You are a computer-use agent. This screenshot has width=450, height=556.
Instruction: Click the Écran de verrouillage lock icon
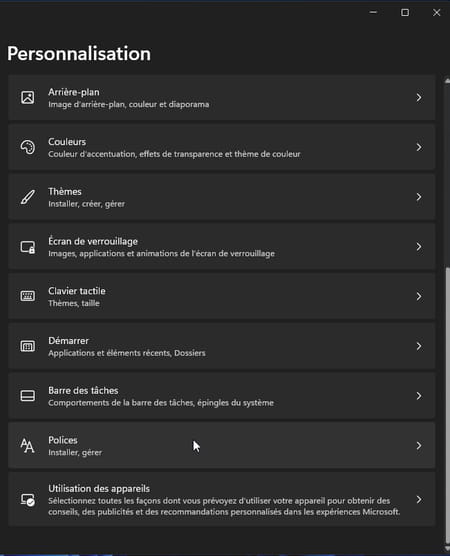28,247
